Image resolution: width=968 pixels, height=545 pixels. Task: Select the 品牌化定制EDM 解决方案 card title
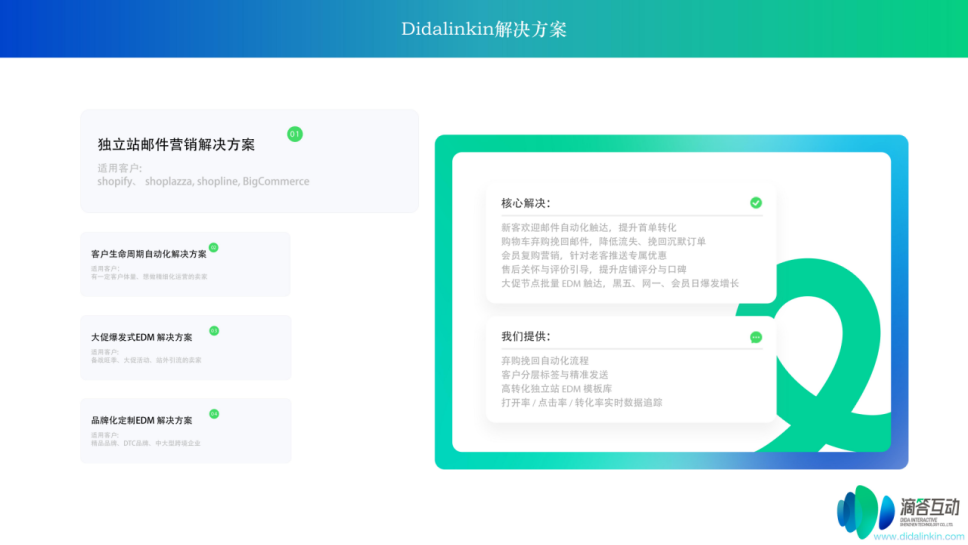(141, 420)
